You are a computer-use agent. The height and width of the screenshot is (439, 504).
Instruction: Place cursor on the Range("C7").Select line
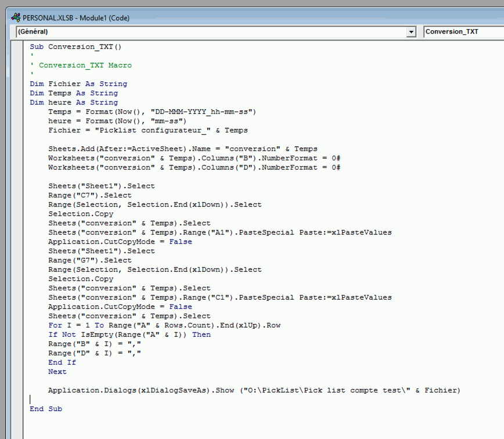click(x=89, y=195)
